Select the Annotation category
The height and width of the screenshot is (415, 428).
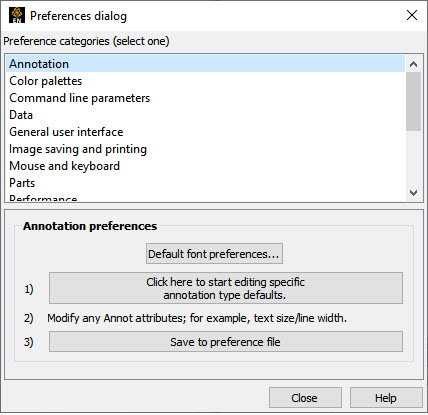(205, 64)
